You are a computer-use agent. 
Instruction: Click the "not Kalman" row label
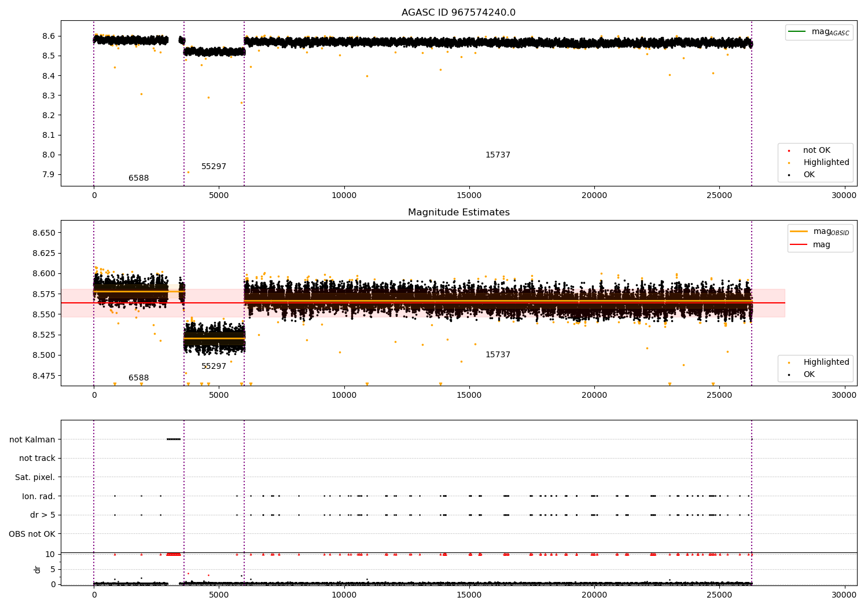(x=32, y=439)
